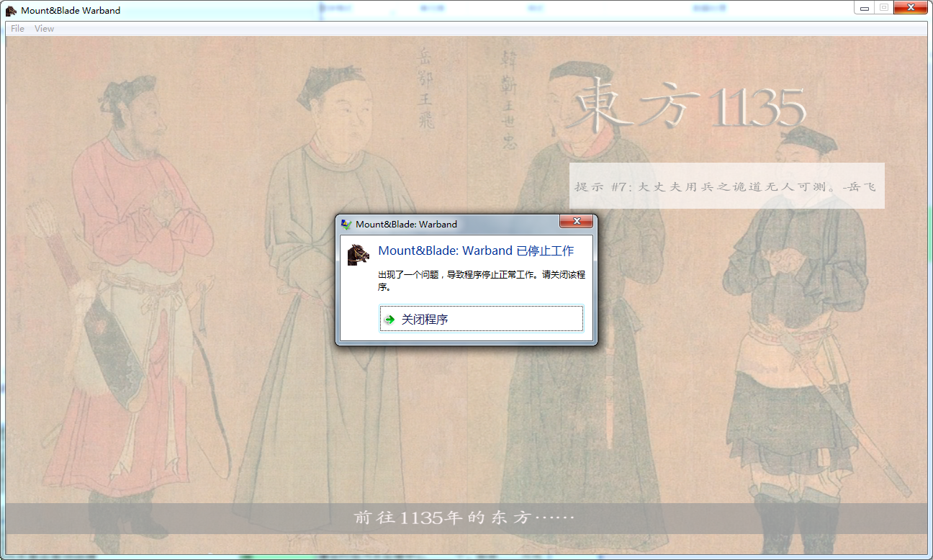Click the green arrow beside 关闭程序
933x560 pixels.
click(x=389, y=319)
